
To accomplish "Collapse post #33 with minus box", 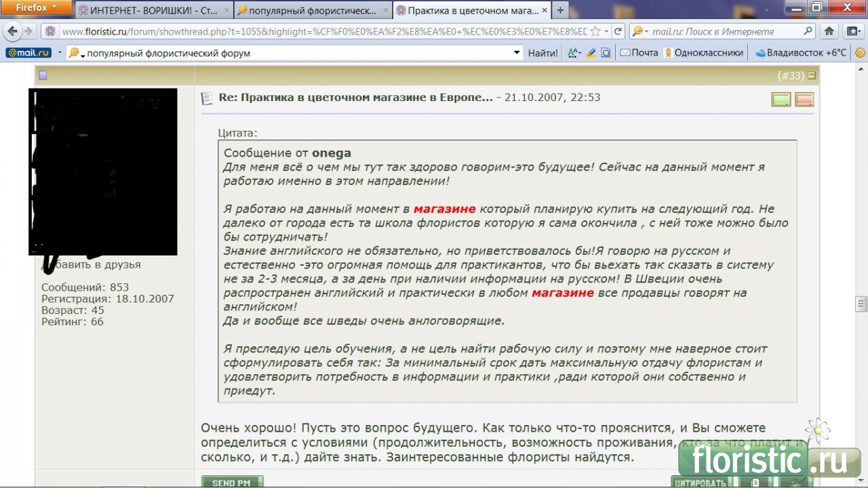I will click(812, 75).
